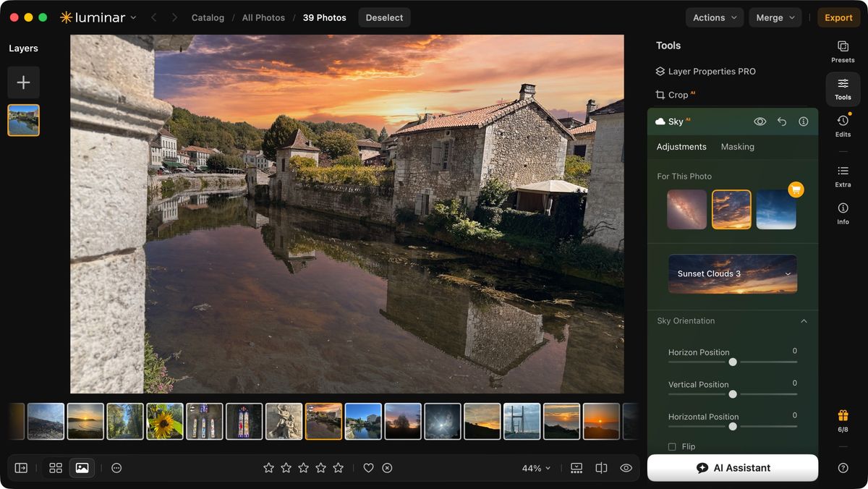The height and width of the screenshot is (489, 868).
Task: Choose the Milky Way sky preset thumbnail
Action: point(686,210)
